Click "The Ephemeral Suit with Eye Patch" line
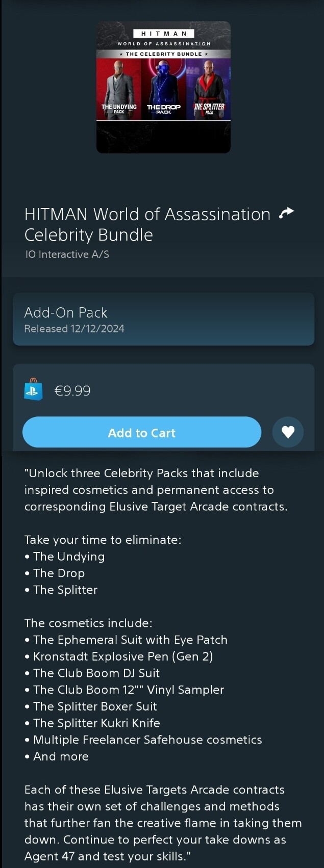 coord(130,640)
